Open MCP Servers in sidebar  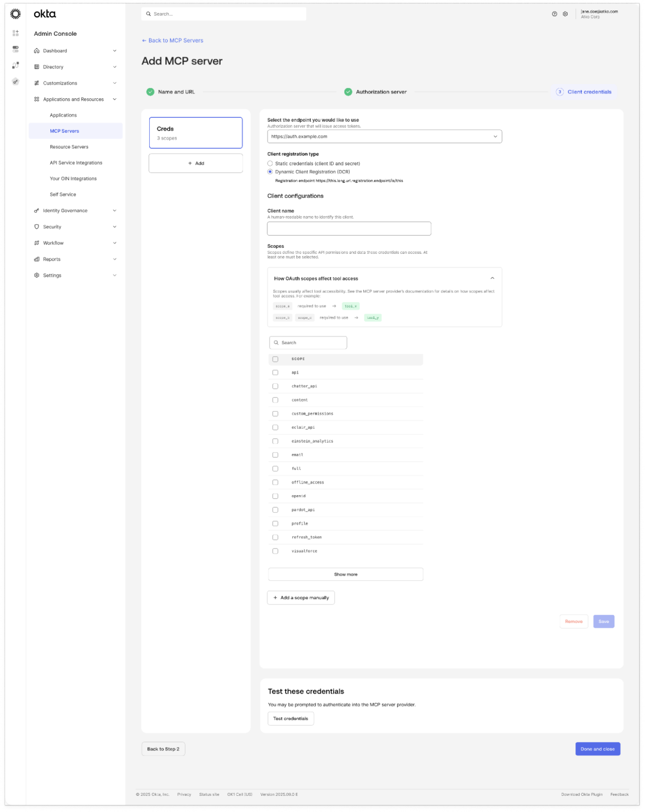(x=76, y=131)
